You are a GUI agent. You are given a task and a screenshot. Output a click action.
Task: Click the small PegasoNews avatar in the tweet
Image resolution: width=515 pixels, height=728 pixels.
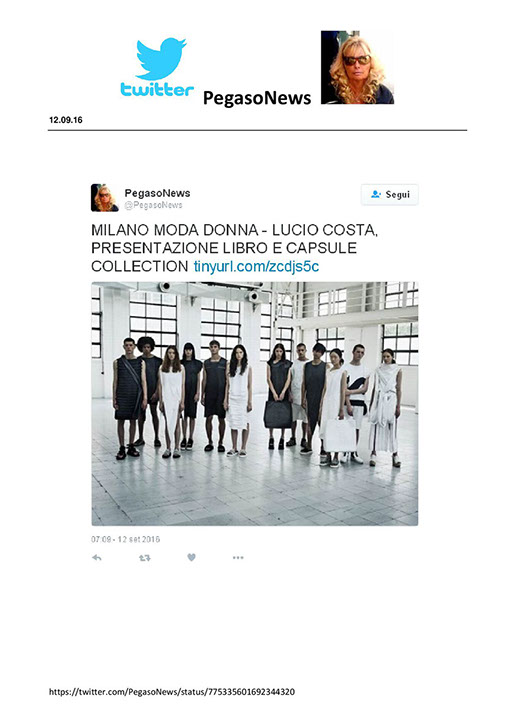point(104,198)
